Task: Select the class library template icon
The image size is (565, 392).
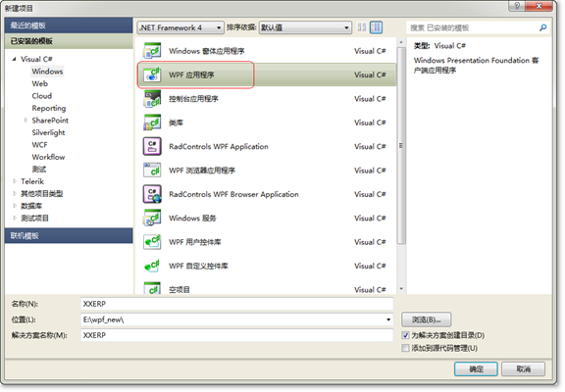Action: click(x=152, y=122)
